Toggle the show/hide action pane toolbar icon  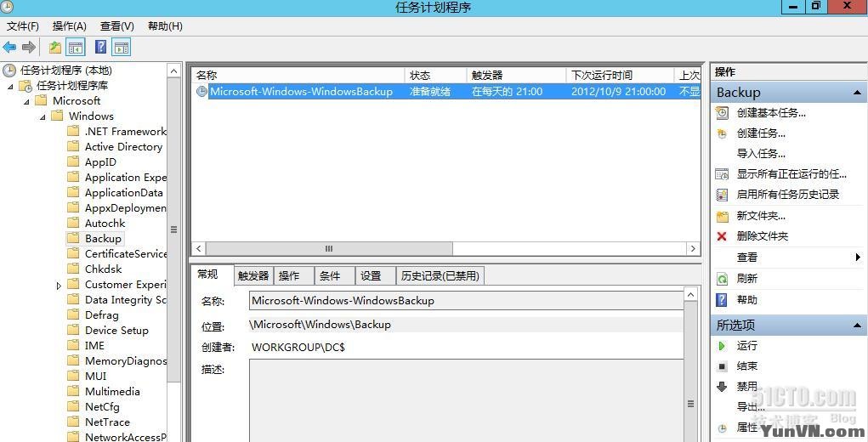pyautogui.click(x=122, y=47)
